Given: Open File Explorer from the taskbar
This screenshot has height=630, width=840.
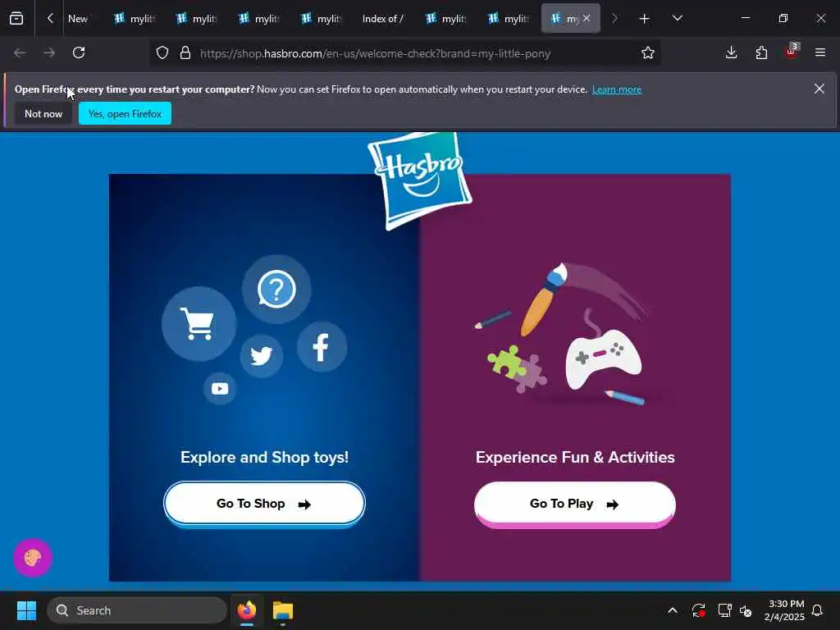Looking at the screenshot, I should tap(283, 610).
